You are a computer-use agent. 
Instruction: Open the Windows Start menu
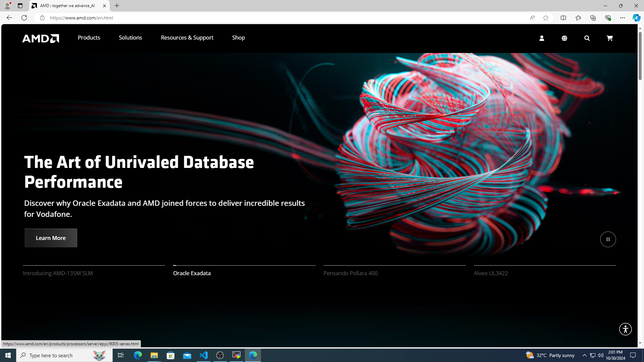(8, 355)
